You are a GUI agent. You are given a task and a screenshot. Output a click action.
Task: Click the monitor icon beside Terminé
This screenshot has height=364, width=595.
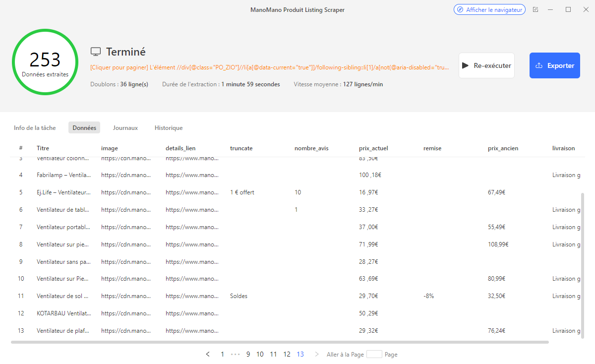click(96, 52)
